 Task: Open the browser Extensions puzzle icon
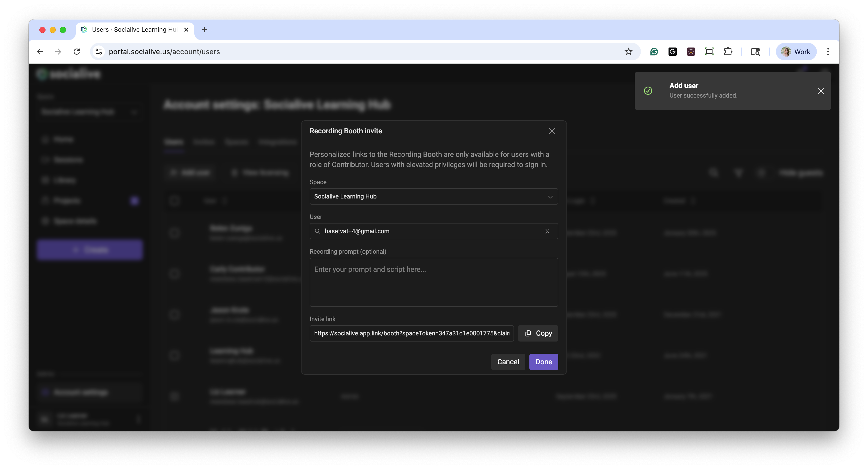(728, 52)
